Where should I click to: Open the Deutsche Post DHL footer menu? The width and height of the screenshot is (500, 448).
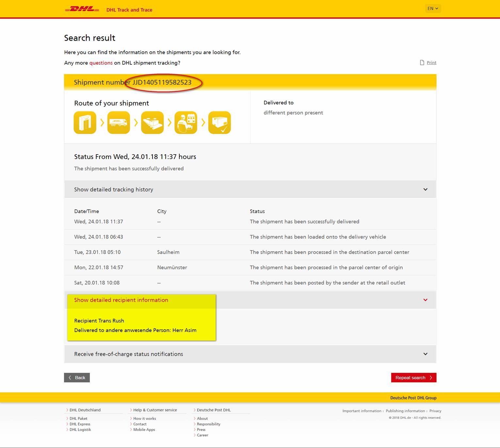[214, 410]
